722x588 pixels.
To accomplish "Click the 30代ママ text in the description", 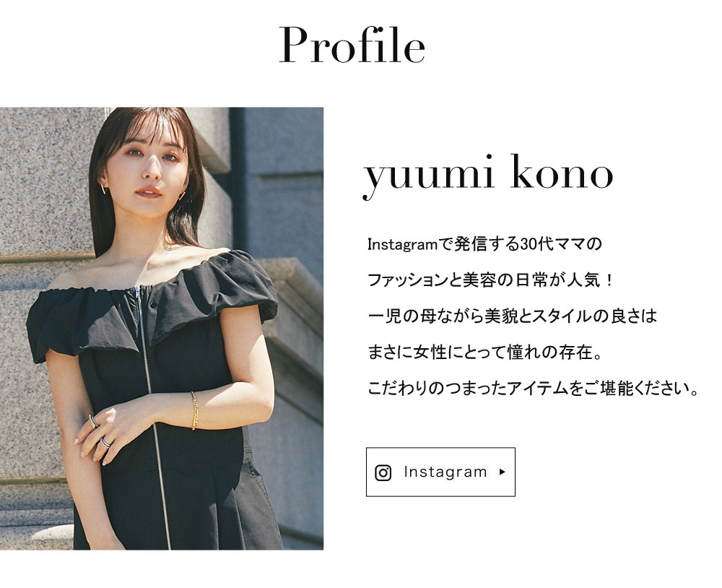I will [554, 243].
